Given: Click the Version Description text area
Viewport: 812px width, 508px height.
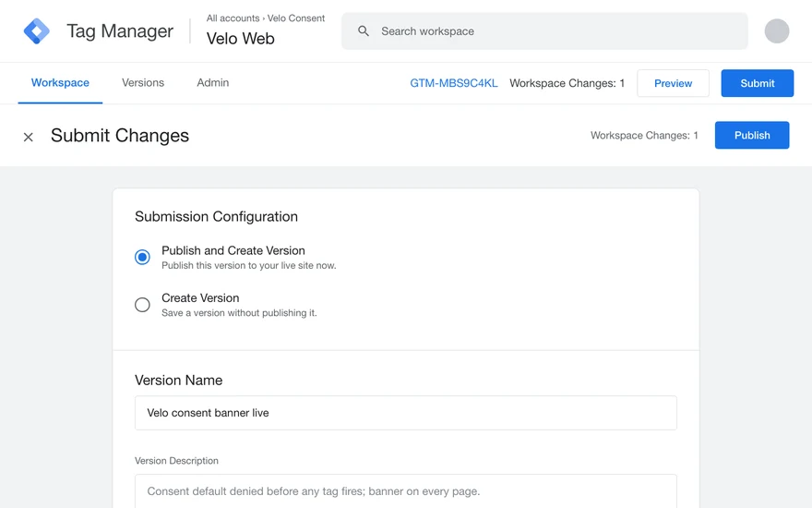Looking at the screenshot, I should (405, 490).
